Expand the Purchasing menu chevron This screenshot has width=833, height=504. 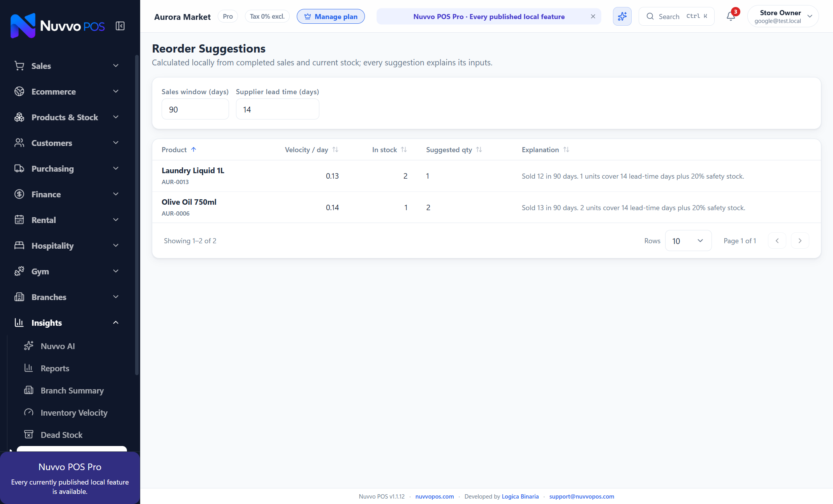tap(116, 169)
